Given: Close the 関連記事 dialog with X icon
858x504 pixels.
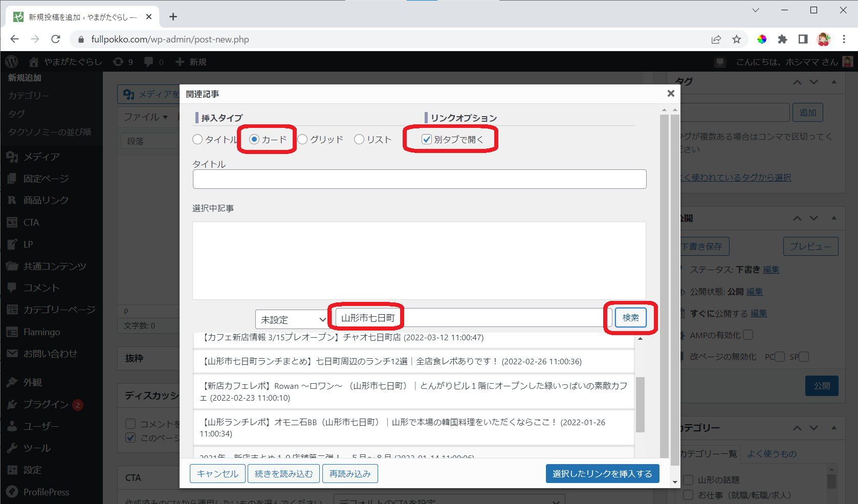Looking at the screenshot, I should tap(671, 93).
